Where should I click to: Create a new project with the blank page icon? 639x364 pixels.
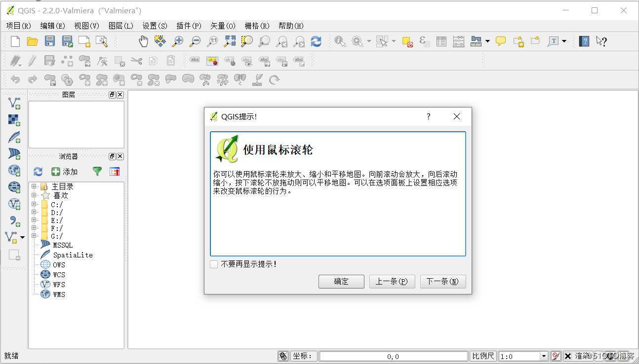click(x=15, y=41)
